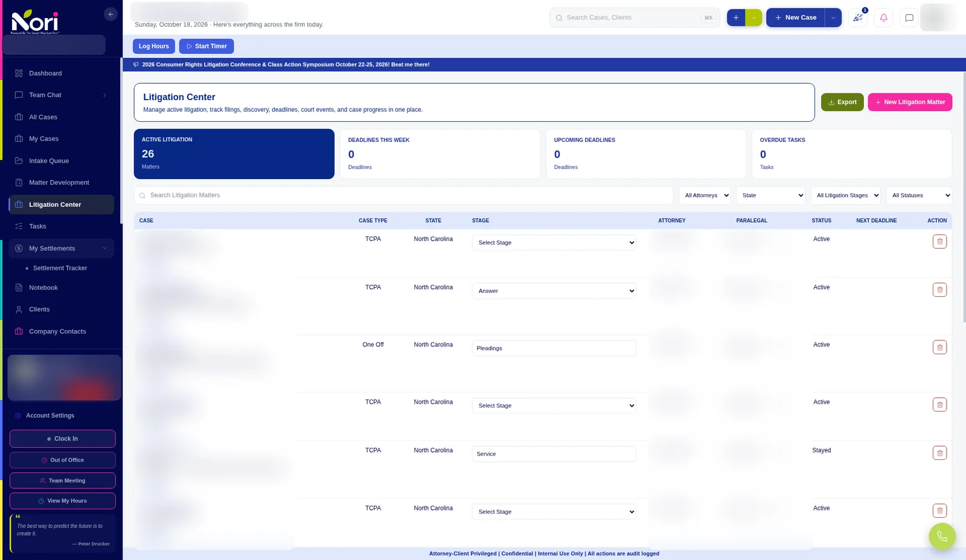Toggle Out of Office status
The height and width of the screenshot is (560, 966).
(62, 460)
